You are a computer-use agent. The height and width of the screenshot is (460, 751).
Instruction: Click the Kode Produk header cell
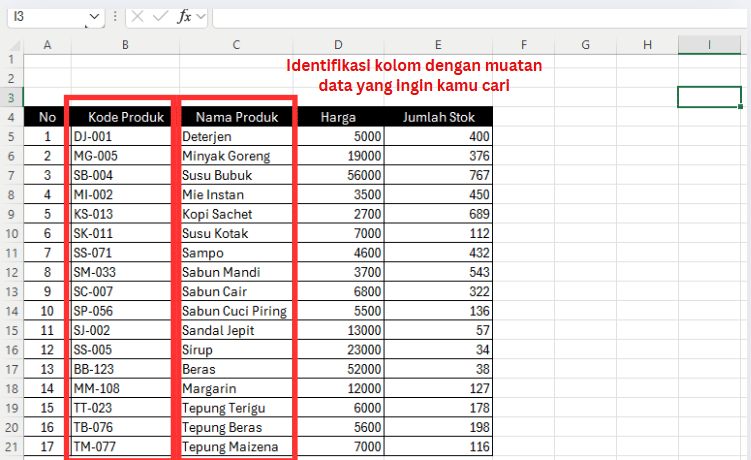pyautogui.click(x=124, y=117)
